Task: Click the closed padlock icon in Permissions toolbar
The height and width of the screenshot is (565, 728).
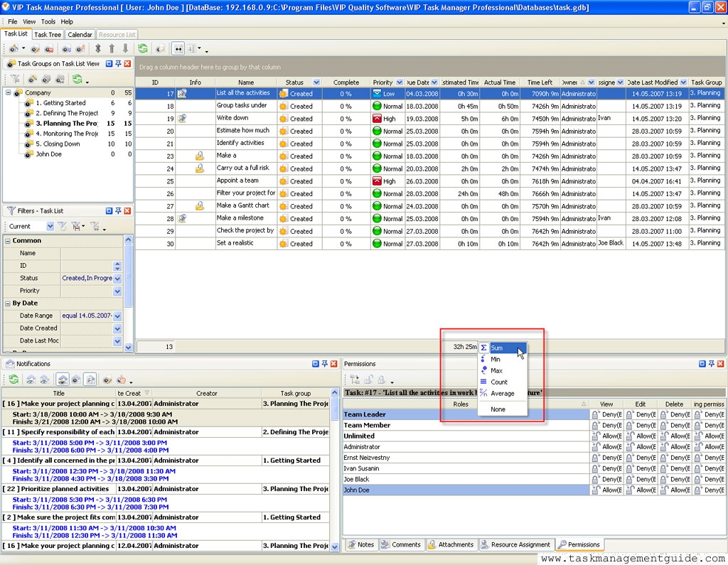Action: pos(382,380)
